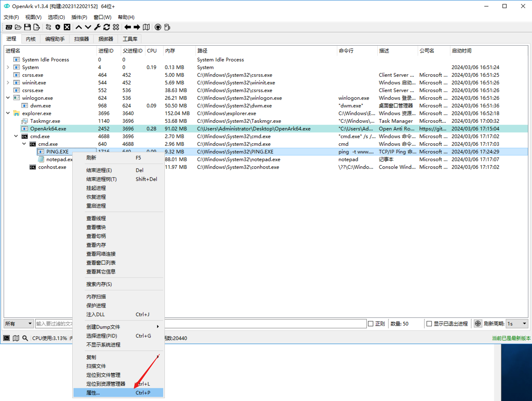Check the 显示已退出进程 checkbox

pos(429,324)
